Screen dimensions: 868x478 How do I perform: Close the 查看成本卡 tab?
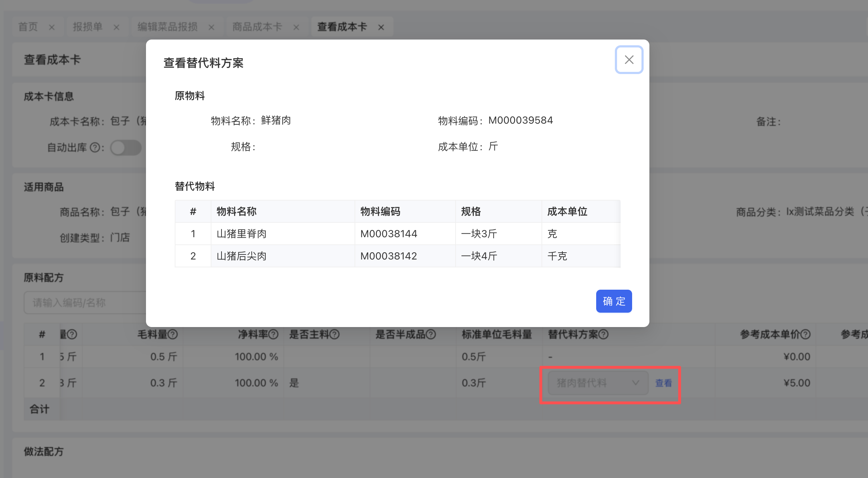tap(381, 27)
